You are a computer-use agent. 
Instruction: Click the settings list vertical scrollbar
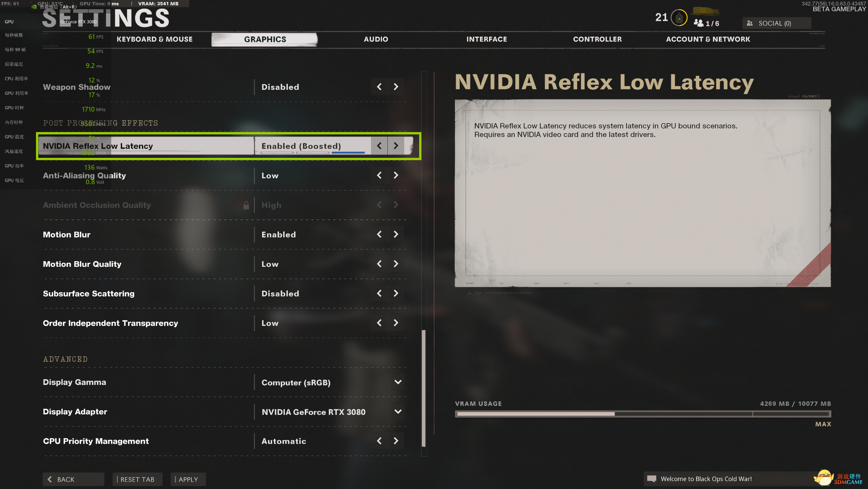click(x=423, y=388)
